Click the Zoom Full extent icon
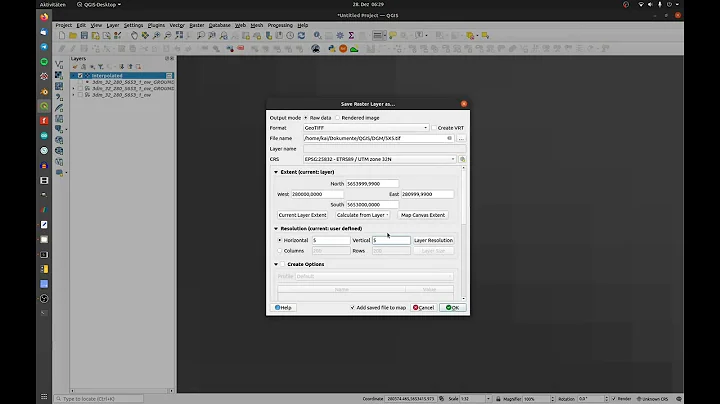Image resolution: width=720 pixels, height=404 pixels. (x=179, y=35)
